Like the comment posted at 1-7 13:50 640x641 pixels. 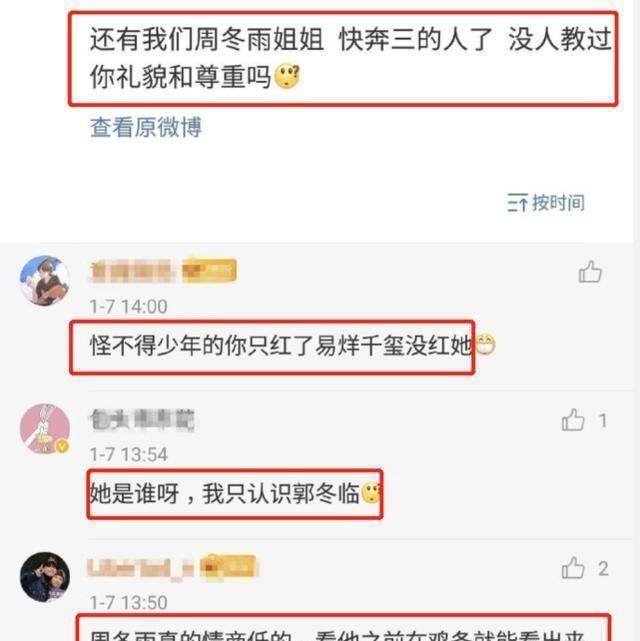[573, 568]
